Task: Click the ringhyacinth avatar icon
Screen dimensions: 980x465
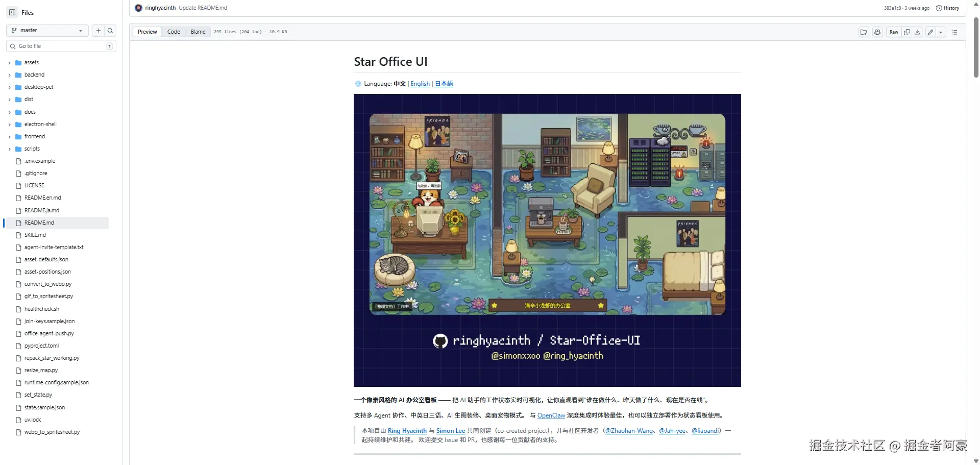Action: [x=138, y=8]
